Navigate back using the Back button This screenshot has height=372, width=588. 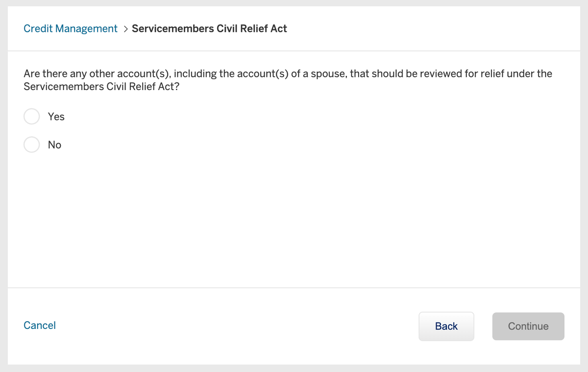coord(446,326)
